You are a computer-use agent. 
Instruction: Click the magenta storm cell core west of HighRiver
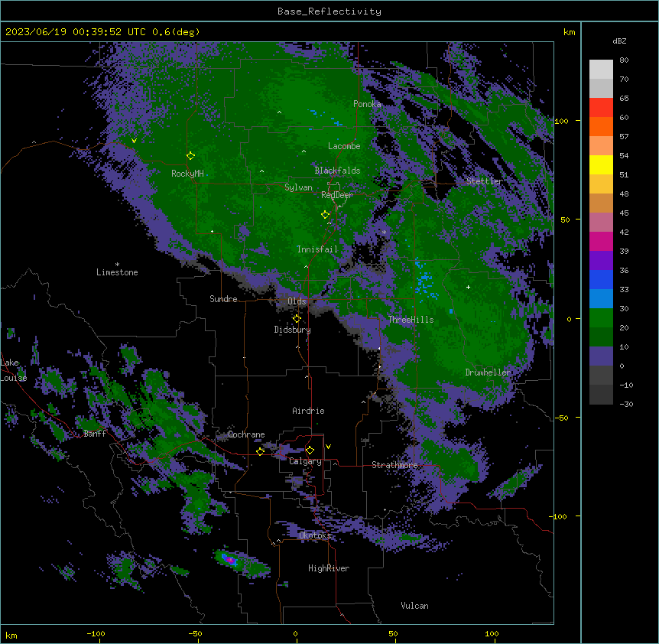(230, 560)
